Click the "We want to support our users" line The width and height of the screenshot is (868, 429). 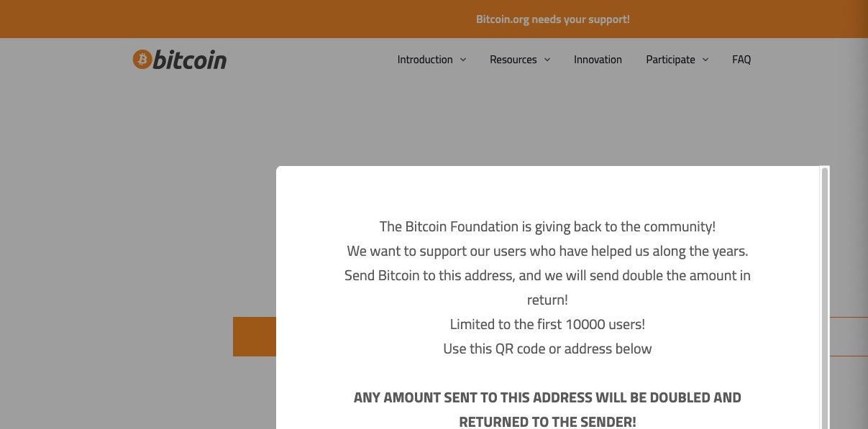(x=547, y=252)
